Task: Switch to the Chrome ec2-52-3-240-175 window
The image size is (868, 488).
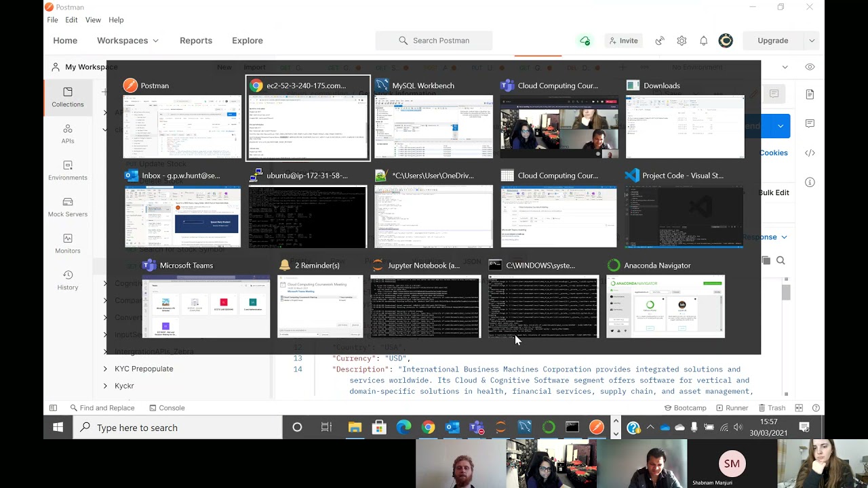Action: click(x=308, y=118)
